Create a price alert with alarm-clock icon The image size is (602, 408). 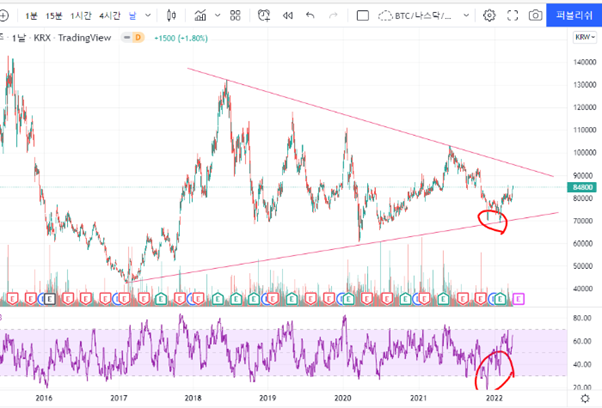tap(264, 15)
